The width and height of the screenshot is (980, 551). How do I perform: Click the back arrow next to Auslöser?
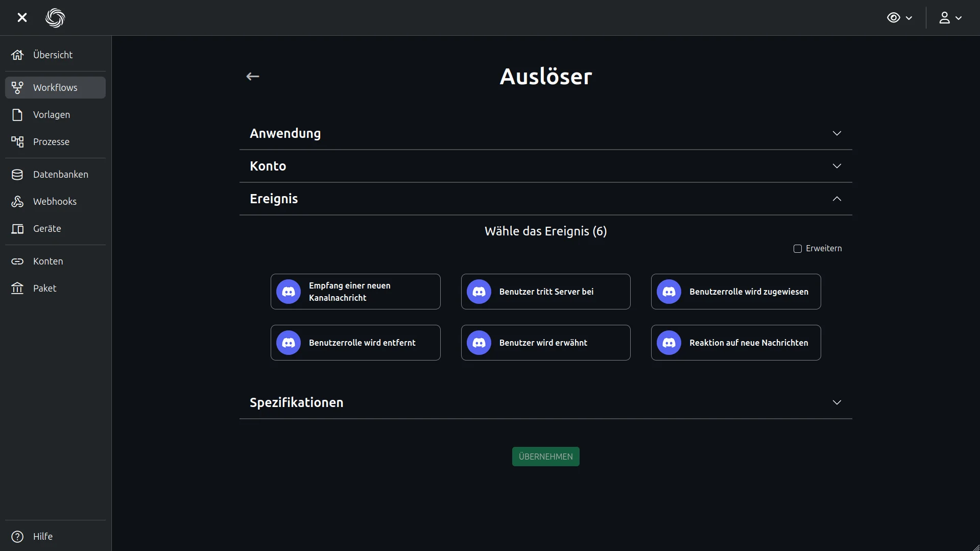(x=253, y=77)
